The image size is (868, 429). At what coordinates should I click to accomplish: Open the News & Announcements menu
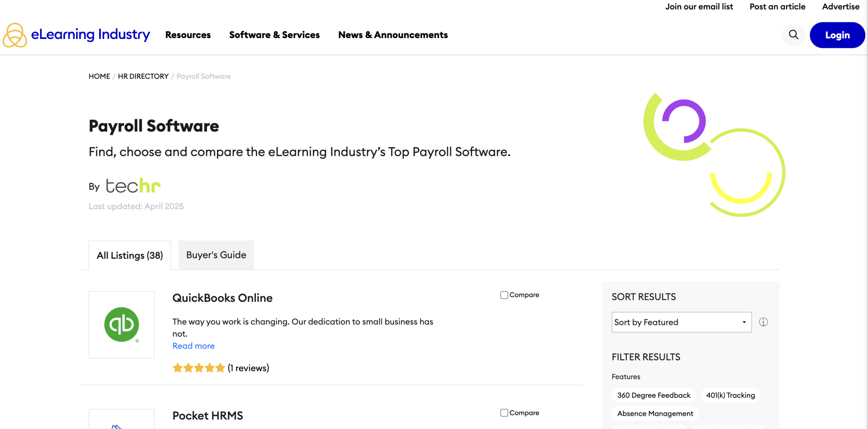point(393,35)
